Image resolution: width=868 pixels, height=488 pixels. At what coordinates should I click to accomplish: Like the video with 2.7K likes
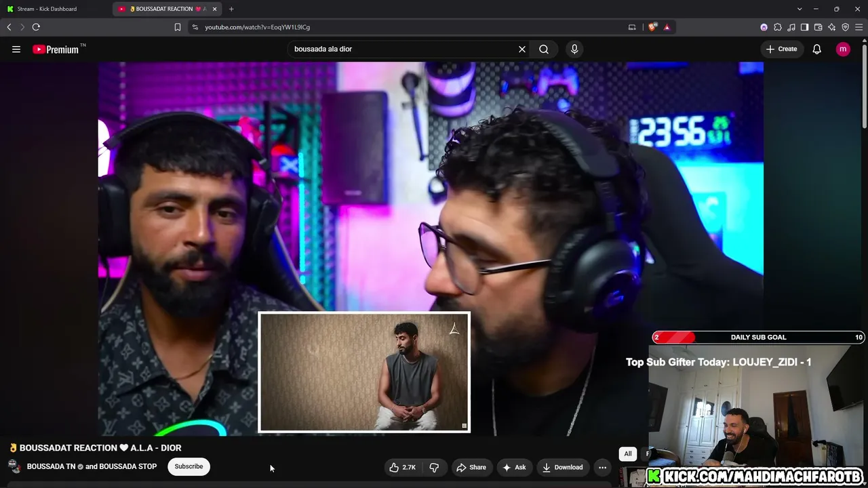[x=403, y=467]
